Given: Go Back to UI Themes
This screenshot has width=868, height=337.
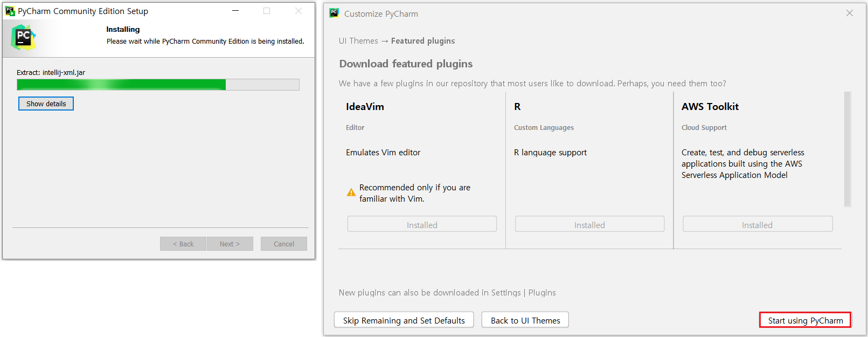Looking at the screenshot, I should [x=525, y=320].
